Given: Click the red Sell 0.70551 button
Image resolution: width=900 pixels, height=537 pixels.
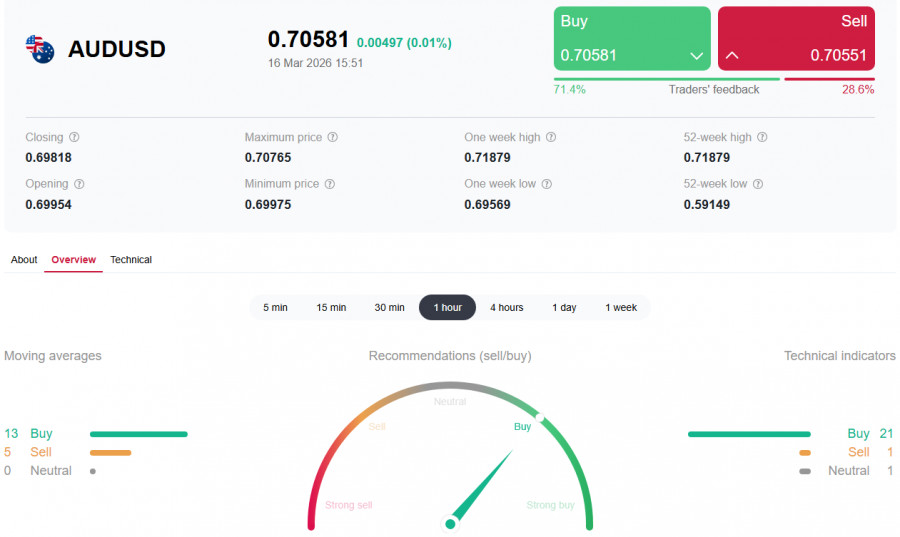Looking at the screenshot, I should coord(796,38).
